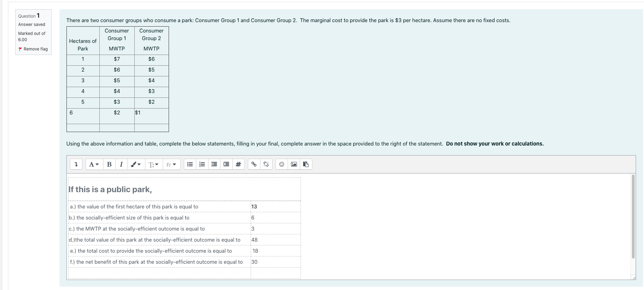Remove link with the unlink icon
Screen dimensions: 644x290
[266, 164]
